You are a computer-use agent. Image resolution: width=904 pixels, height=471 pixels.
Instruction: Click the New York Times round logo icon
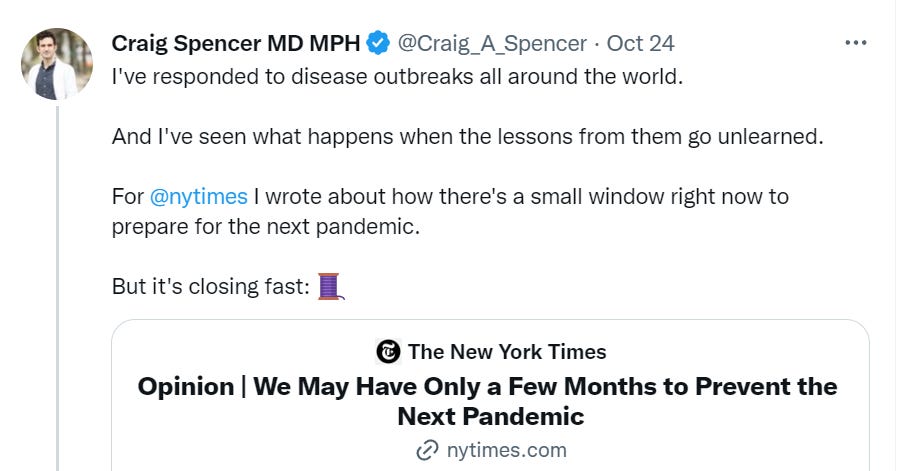(x=388, y=351)
